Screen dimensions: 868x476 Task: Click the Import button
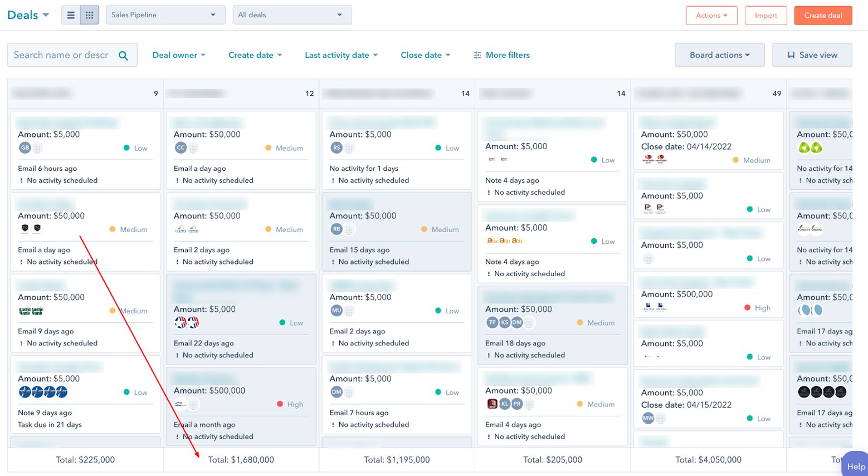pyautogui.click(x=765, y=15)
